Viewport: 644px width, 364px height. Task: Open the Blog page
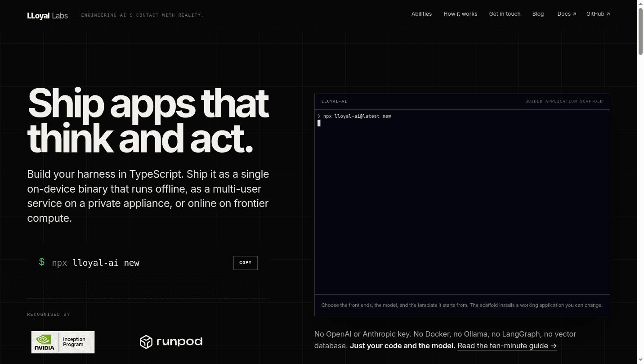pos(538,14)
